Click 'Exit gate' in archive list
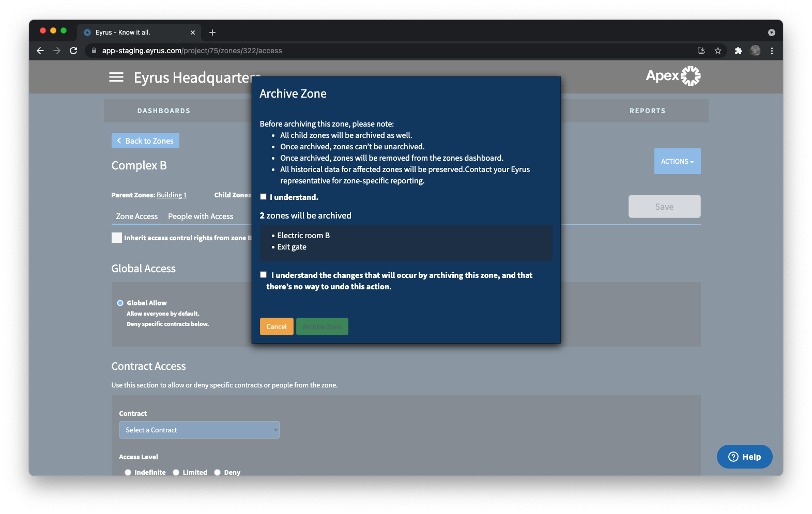 tap(292, 247)
